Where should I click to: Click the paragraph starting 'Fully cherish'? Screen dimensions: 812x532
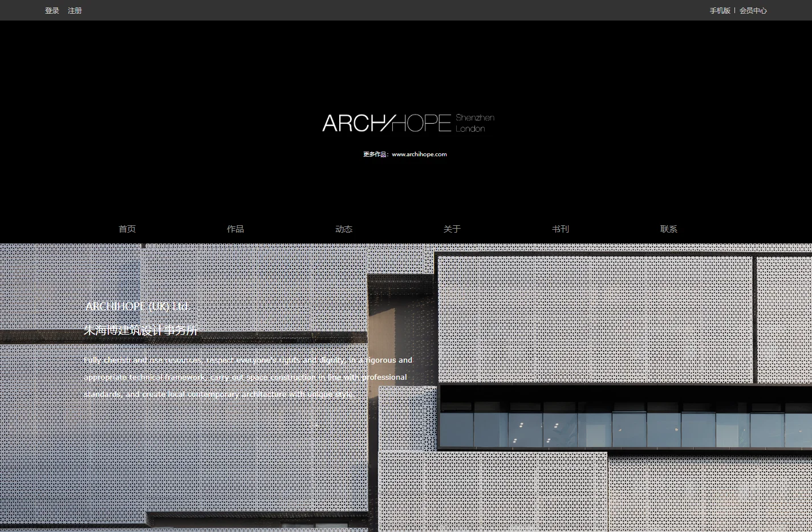pyautogui.click(x=248, y=377)
